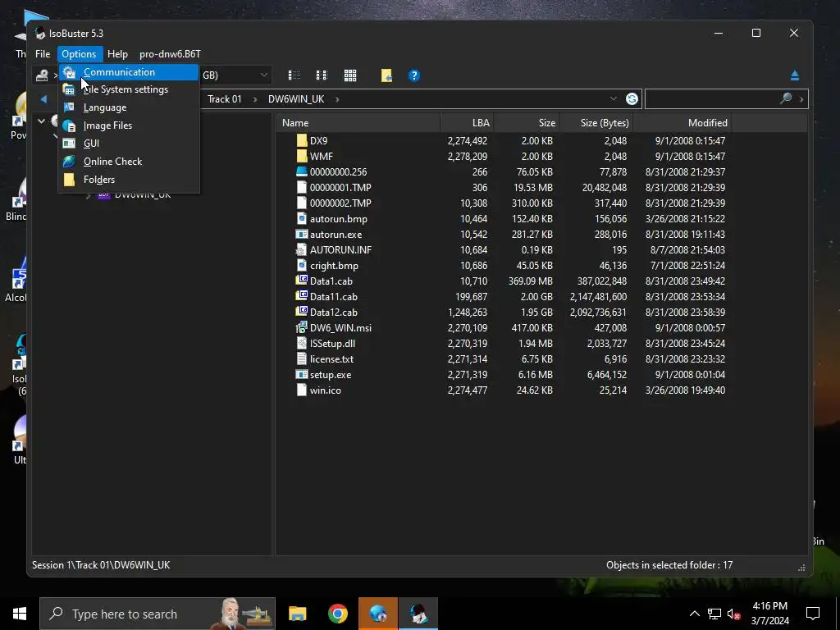Open the Help menu
Screen dimensions: 840x630
[117, 54]
